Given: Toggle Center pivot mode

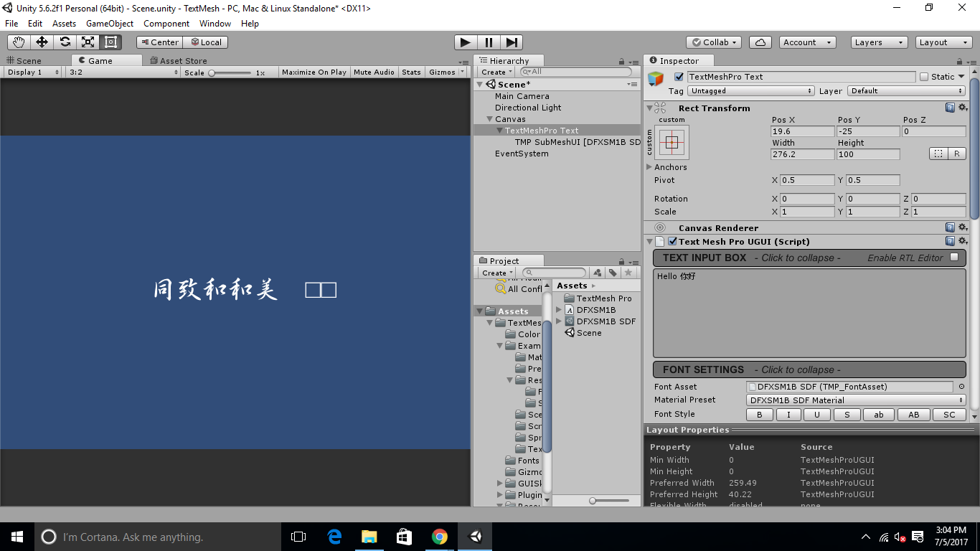Looking at the screenshot, I should [x=159, y=42].
